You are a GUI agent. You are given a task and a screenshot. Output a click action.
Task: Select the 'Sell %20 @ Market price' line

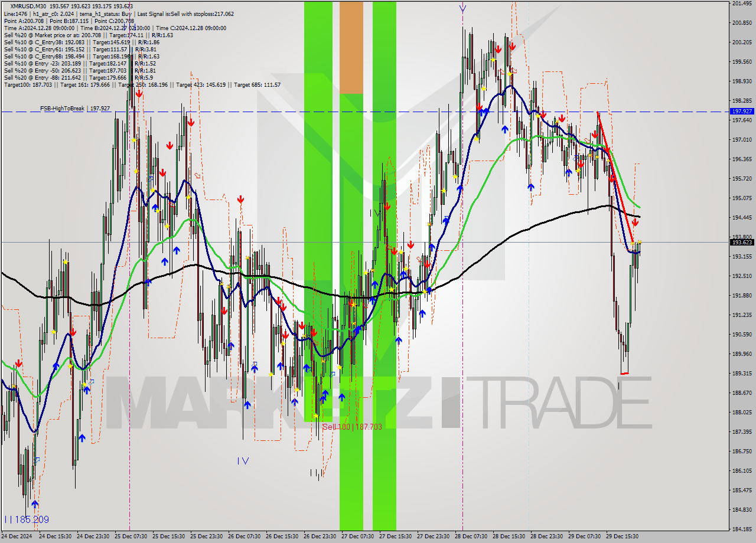[88, 35]
